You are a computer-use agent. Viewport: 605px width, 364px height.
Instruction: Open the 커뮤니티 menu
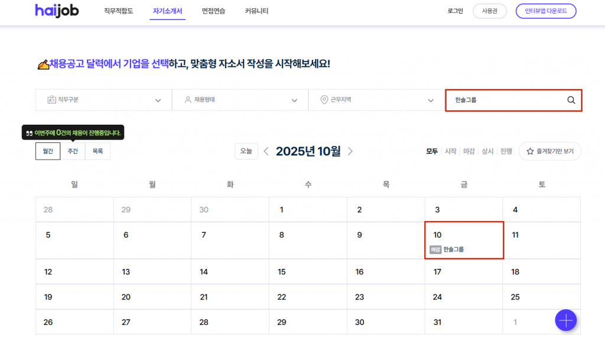(x=256, y=11)
